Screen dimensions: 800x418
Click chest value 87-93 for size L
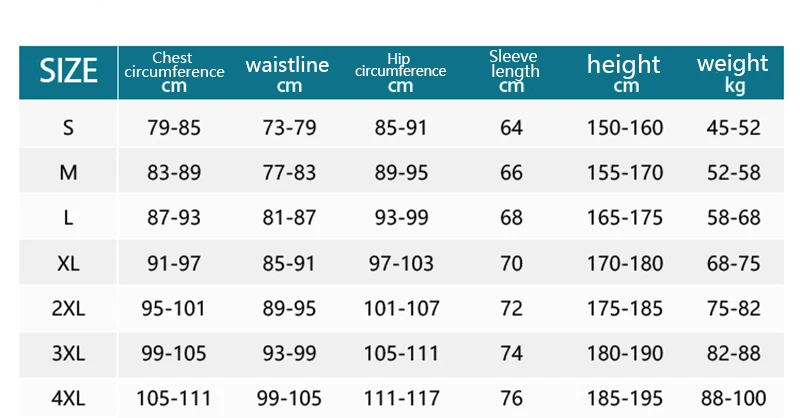(174, 218)
